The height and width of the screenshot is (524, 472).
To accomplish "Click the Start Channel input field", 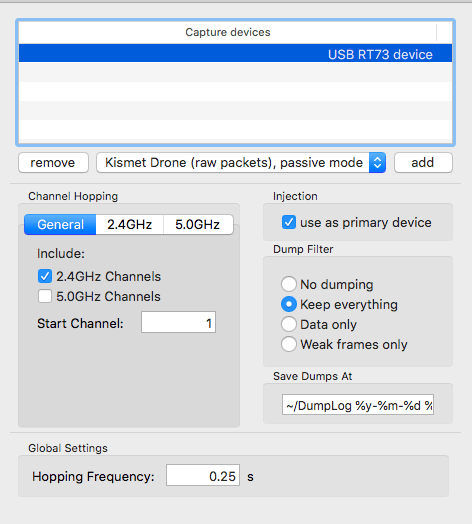I will [x=179, y=322].
